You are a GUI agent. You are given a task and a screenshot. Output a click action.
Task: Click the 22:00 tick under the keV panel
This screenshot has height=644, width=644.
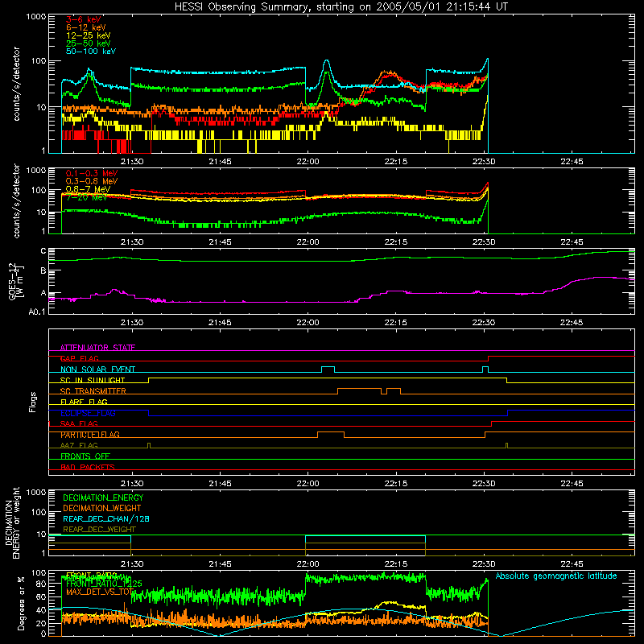click(x=308, y=162)
